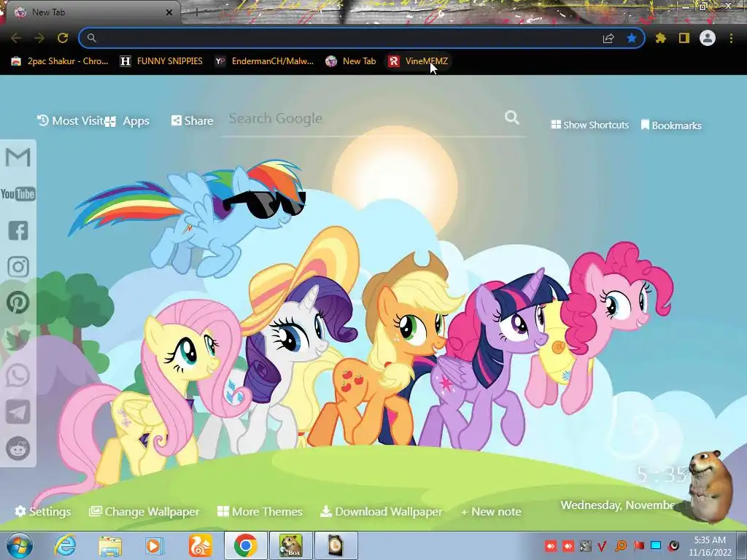Open the page Settings gear
The image size is (747, 560).
[x=43, y=511]
